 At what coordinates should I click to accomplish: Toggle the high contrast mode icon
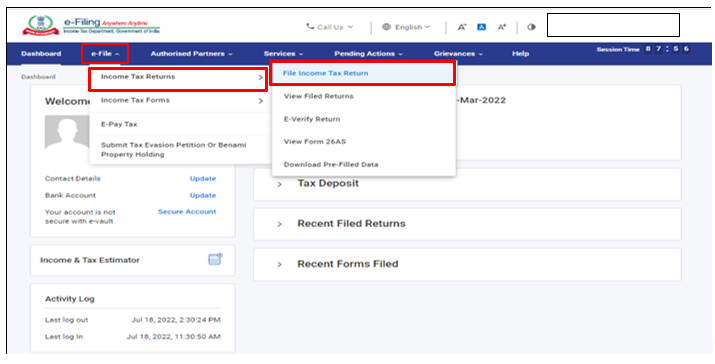[x=531, y=27]
